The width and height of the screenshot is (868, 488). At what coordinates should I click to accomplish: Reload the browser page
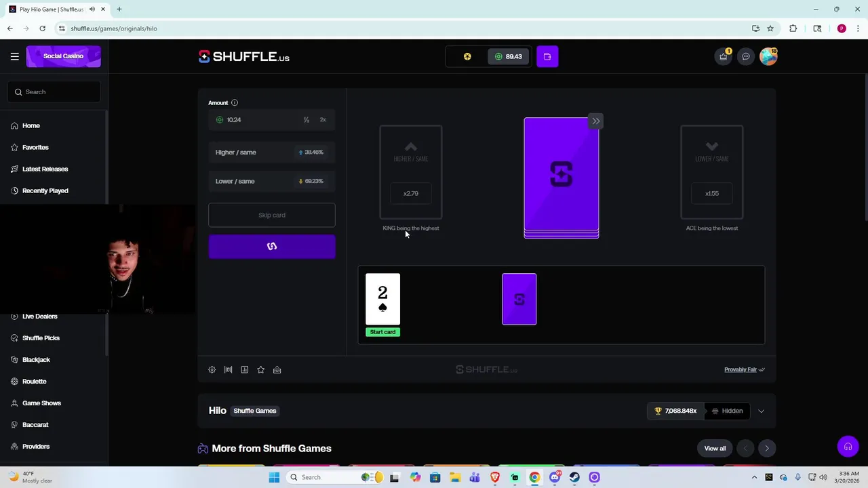pyautogui.click(x=42, y=28)
